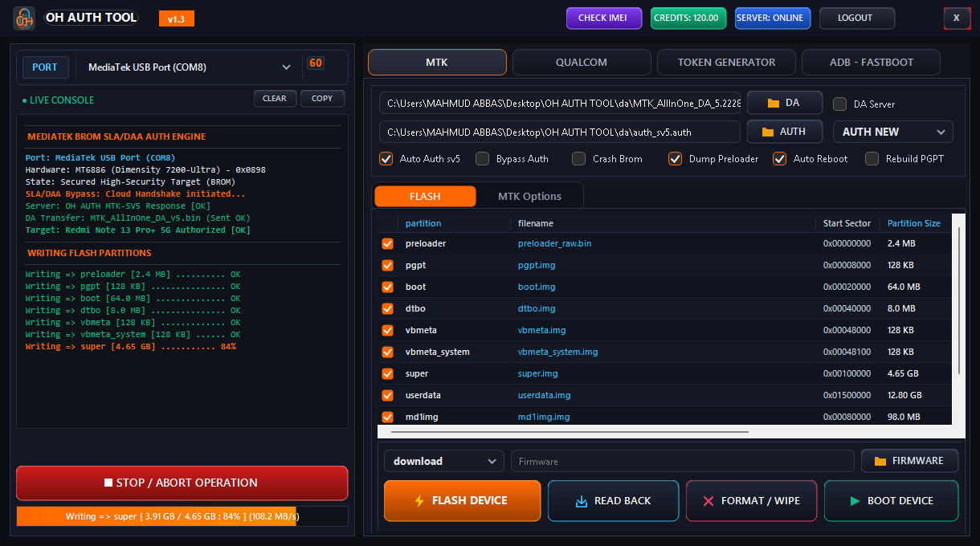Click the OH Auth Tool padlock logo

point(24,18)
